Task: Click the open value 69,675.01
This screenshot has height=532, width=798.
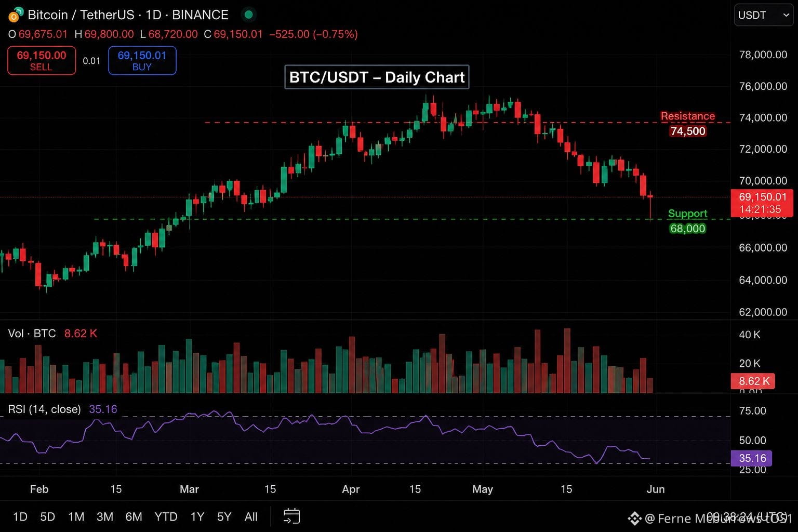Action: [x=43, y=34]
